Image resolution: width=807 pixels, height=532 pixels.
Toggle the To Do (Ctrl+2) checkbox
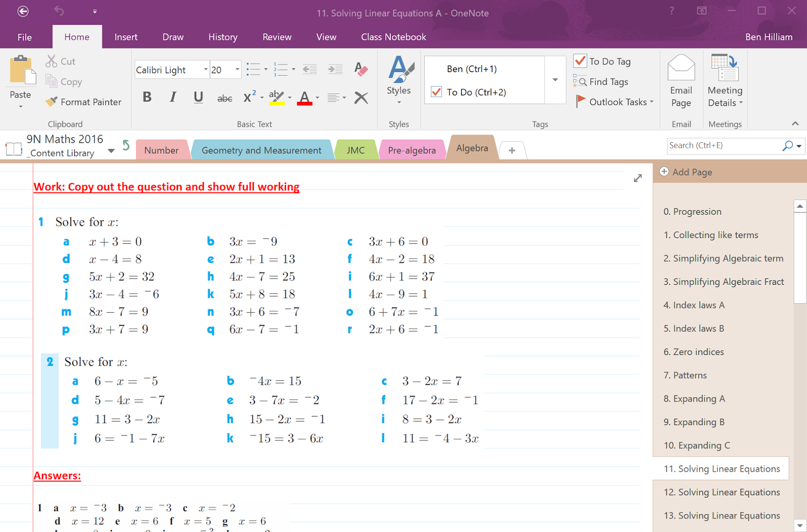point(436,92)
